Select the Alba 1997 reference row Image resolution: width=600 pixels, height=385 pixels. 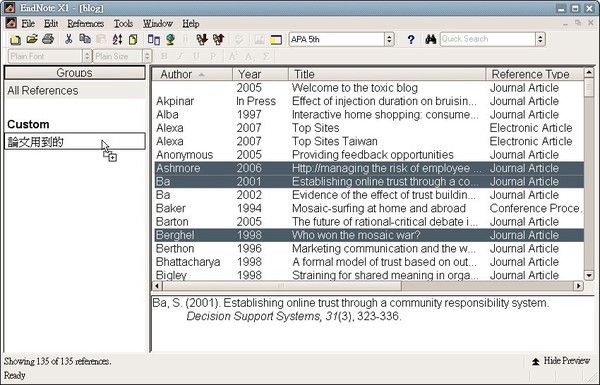[369, 114]
